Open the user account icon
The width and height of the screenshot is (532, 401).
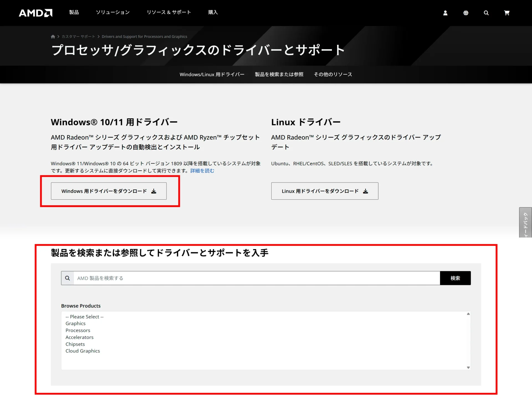[x=445, y=13]
